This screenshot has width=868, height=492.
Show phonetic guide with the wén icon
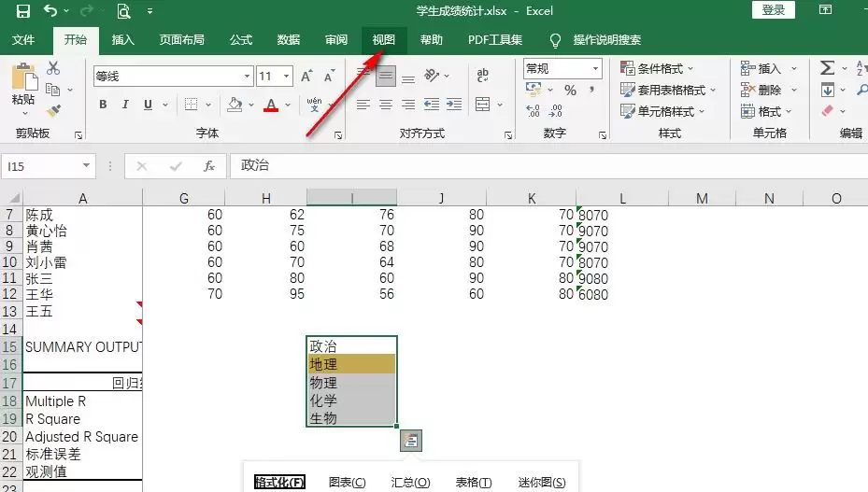[314, 104]
